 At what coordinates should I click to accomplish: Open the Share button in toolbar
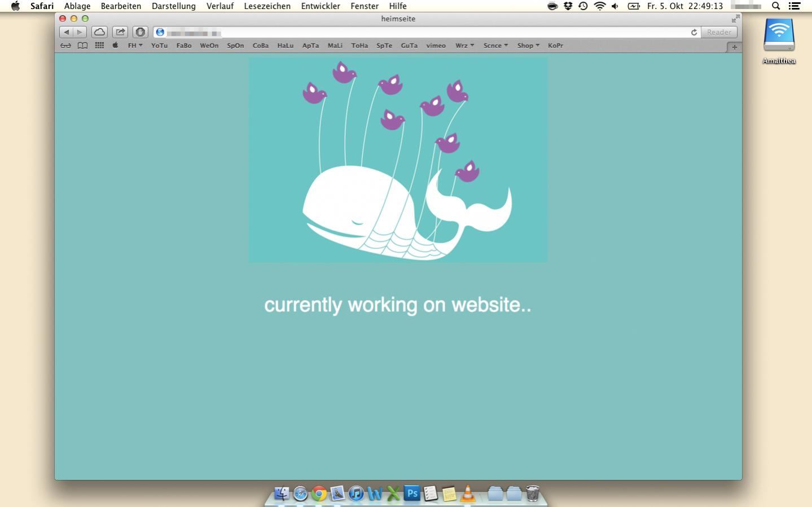tap(120, 32)
